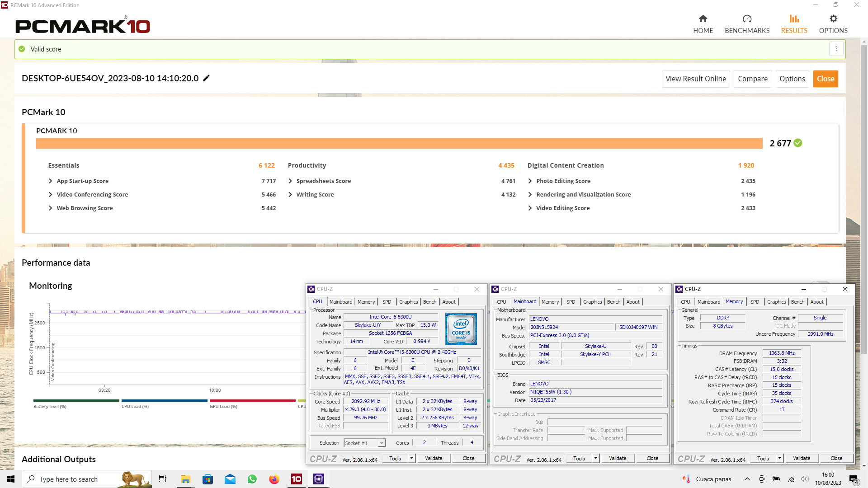Expand Spreadsheets Score row
This screenshot has height=488, width=868.
click(x=290, y=181)
